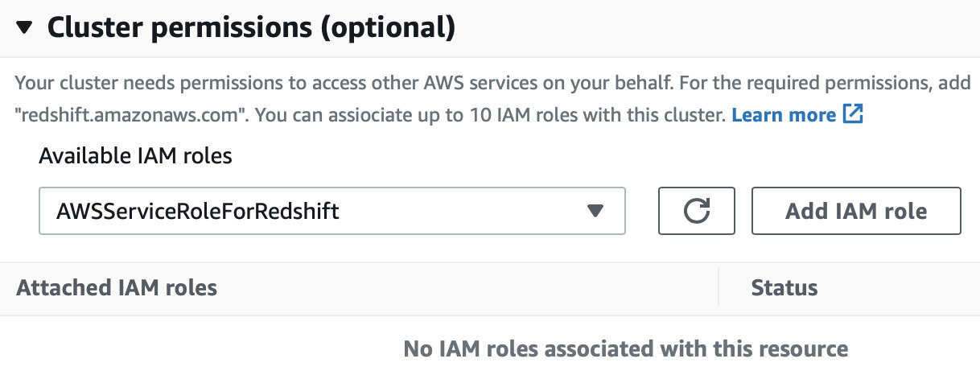Click the Status column header
This screenshot has width=980, height=371.
[784, 287]
